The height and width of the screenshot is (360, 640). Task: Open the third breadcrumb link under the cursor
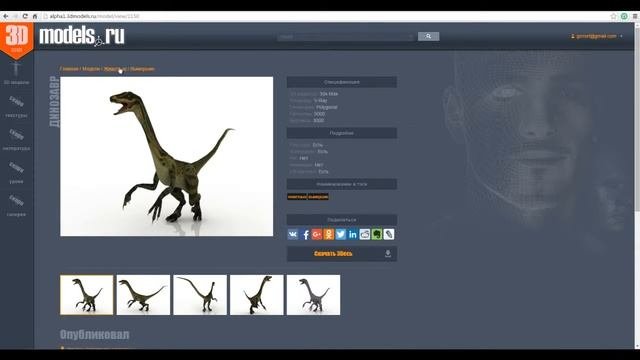pos(115,69)
